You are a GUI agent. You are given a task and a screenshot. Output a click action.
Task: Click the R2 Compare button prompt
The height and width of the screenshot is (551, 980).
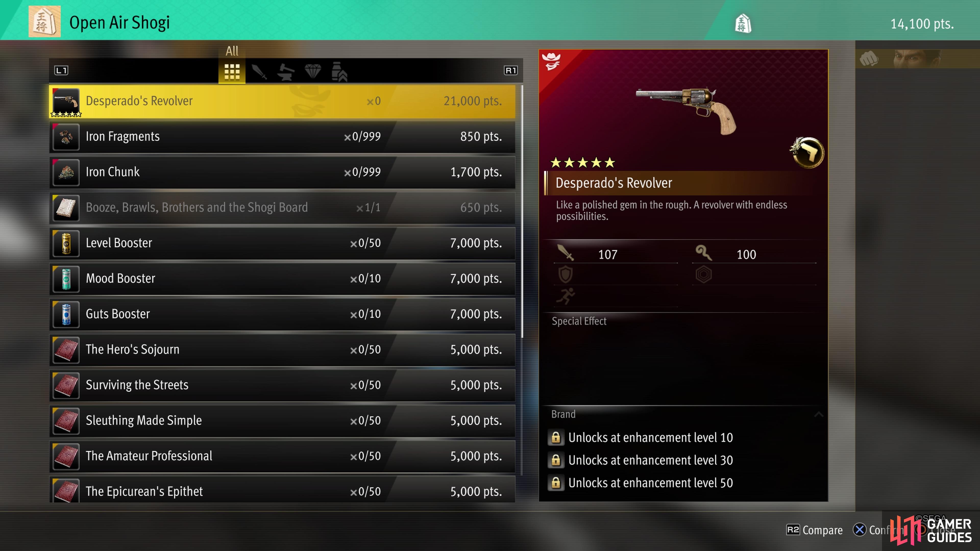[815, 530]
